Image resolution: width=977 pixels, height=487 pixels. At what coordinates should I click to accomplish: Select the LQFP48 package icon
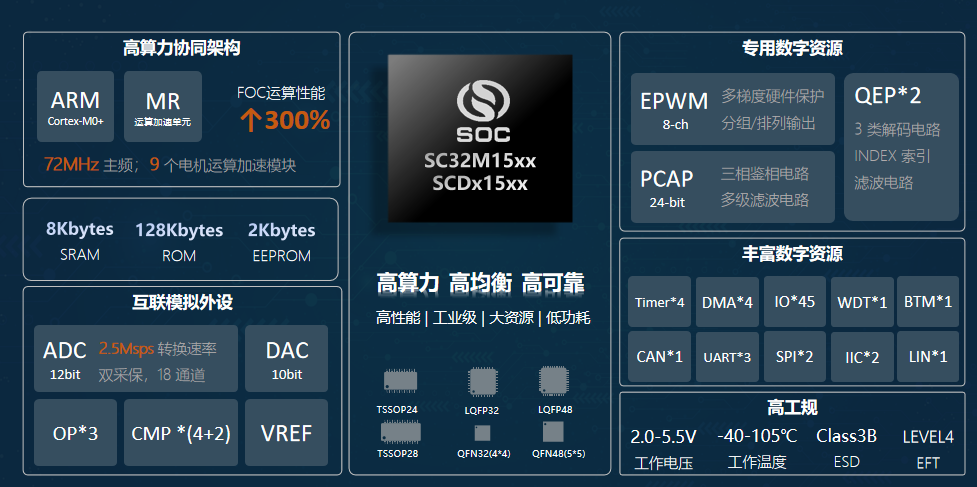(553, 382)
